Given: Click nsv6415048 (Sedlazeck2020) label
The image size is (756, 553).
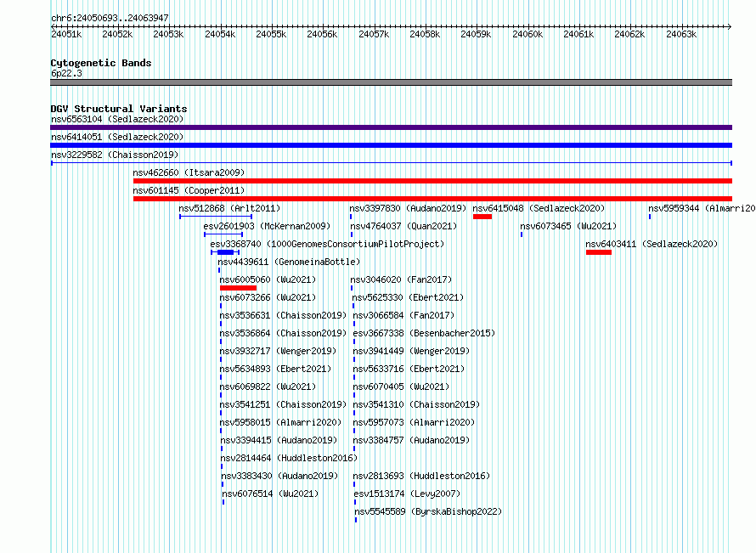Looking at the screenshot, I should click(x=539, y=208).
